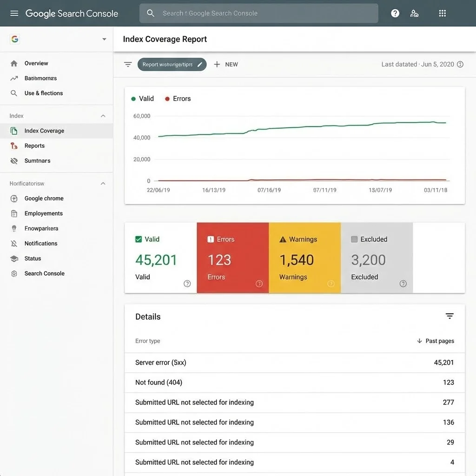Toggle the Errors status card
Viewport: 476px width, 476px height.
232,258
